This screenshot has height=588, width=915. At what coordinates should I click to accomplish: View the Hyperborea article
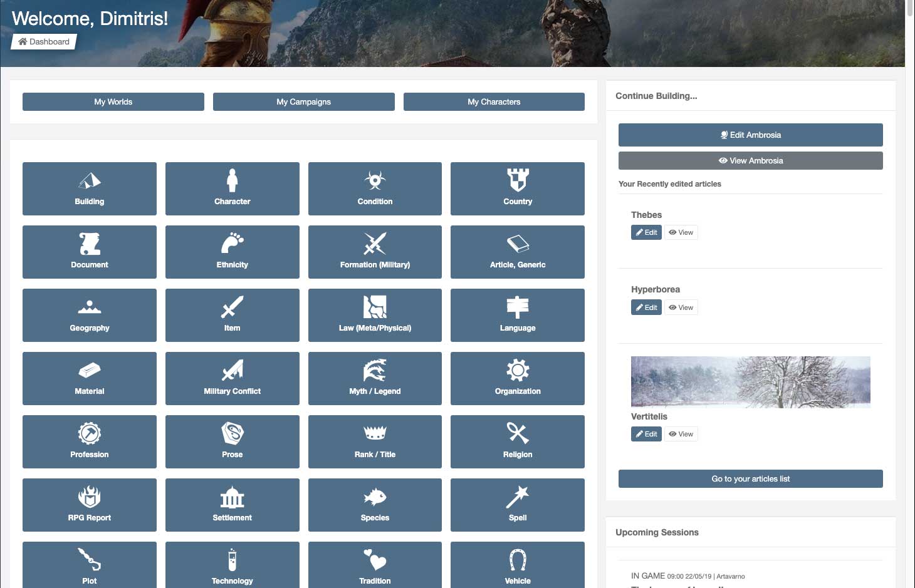pyautogui.click(x=681, y=307)
